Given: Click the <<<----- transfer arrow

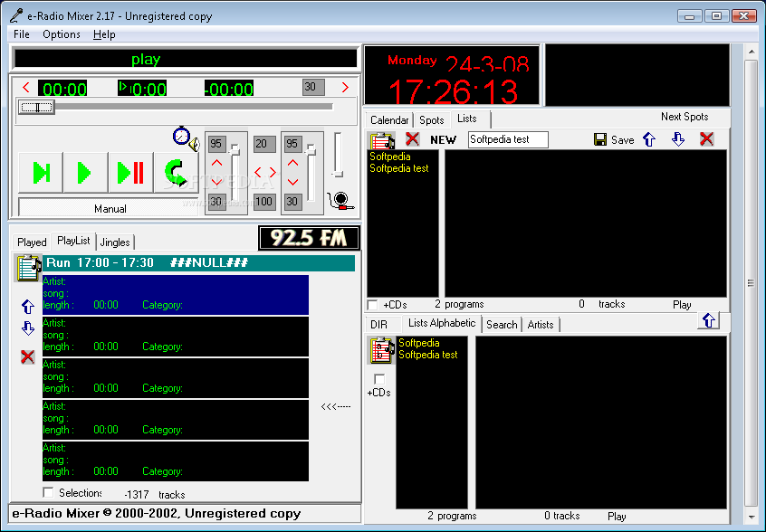Looking at the screenshot, I should (x=336, y=406).
